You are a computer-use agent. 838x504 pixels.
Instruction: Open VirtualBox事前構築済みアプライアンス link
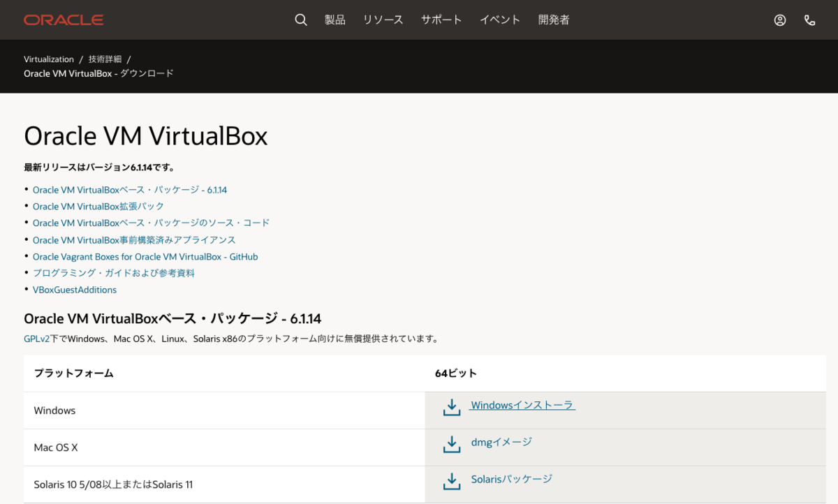click(x=134, y=239)
